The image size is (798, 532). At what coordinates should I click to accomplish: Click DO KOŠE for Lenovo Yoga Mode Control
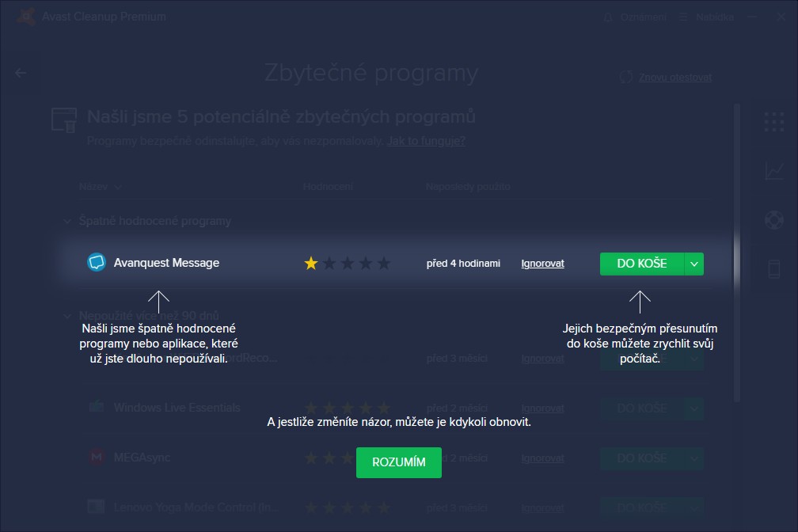coord(642,508)
